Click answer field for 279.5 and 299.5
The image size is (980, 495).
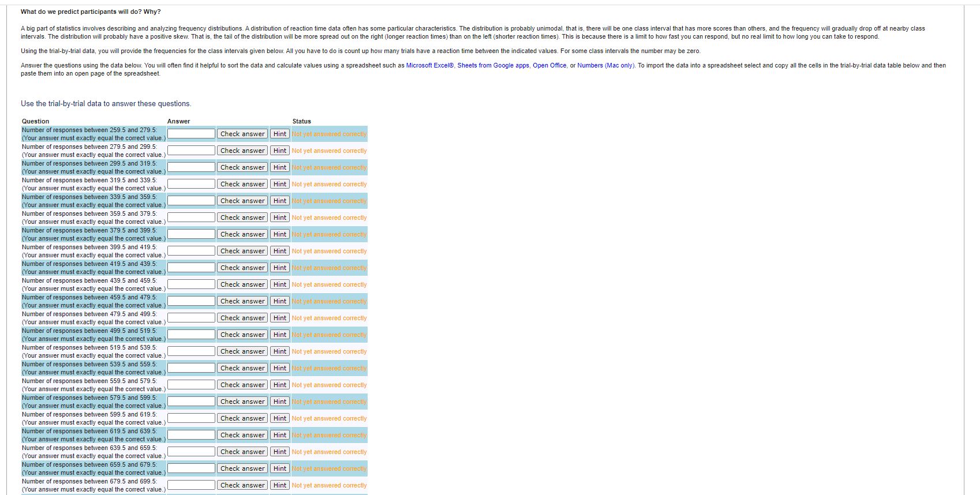pyautogui.click(x=192, y=150)
